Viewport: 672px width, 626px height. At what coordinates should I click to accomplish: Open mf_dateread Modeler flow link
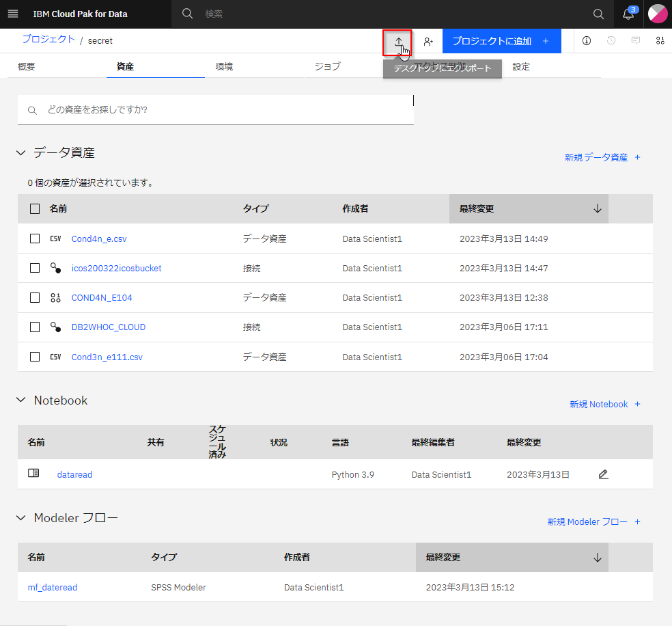[x=53, y=588]
